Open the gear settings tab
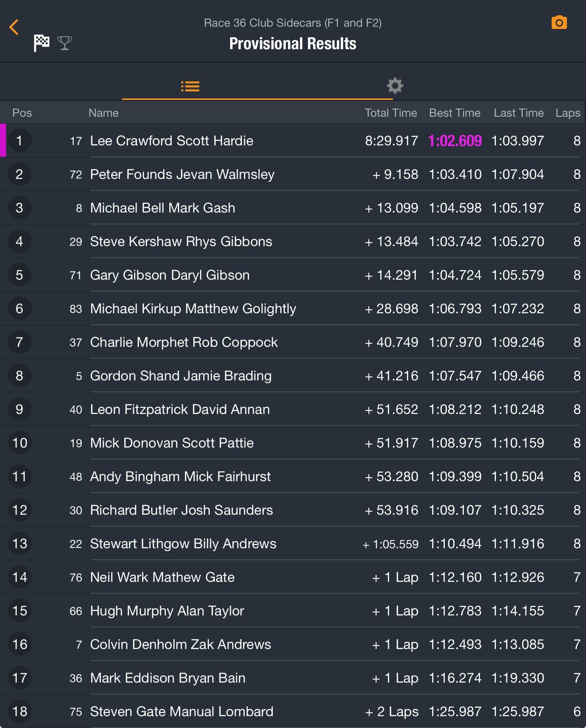 [395, 86]
